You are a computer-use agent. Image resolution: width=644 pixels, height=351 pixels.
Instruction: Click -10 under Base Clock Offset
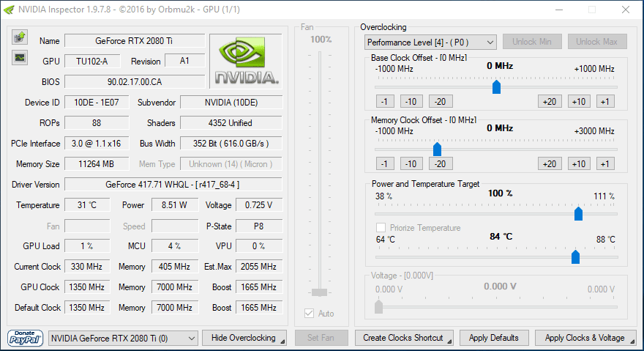click(x=411, y=102)
